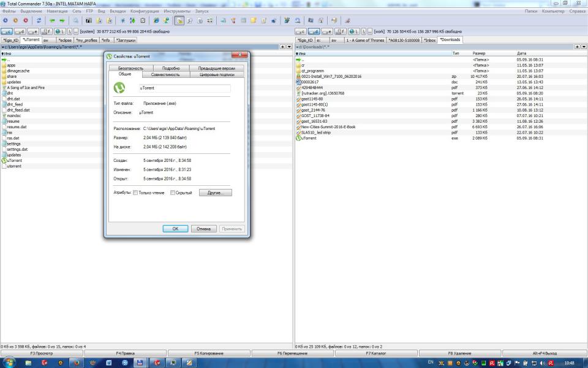The width and height of the screenshot is (588, 368).
Task: Select drive e in the right panel
Action: [328, 31]
